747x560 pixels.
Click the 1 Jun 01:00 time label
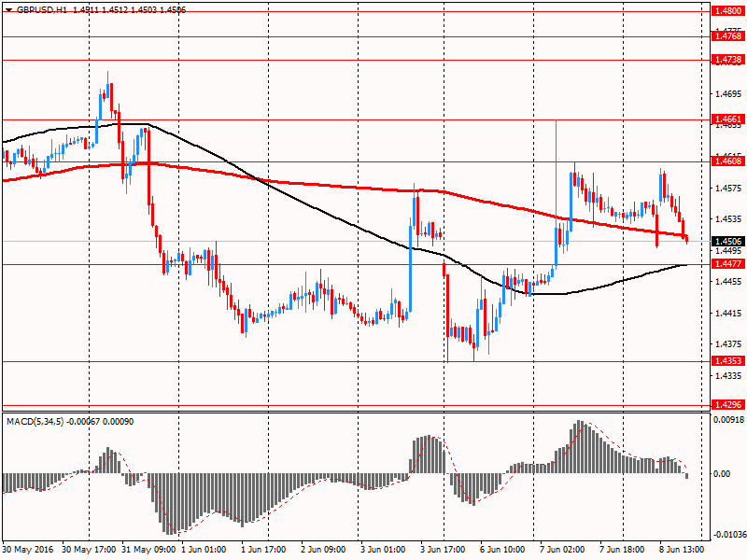pyautogui.click(x=204, y=550)
